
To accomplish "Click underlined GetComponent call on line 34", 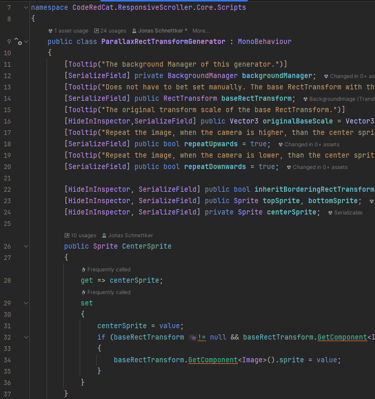I will pos(213,360).
